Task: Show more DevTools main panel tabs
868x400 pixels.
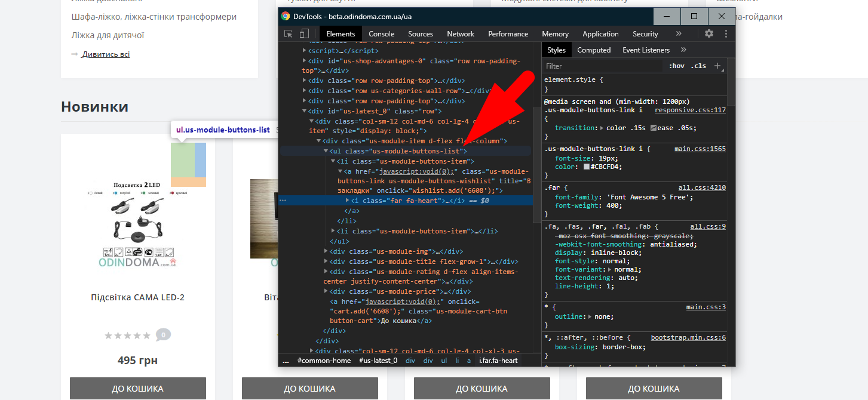Action: pyautogui.click(x=678, y=34)
